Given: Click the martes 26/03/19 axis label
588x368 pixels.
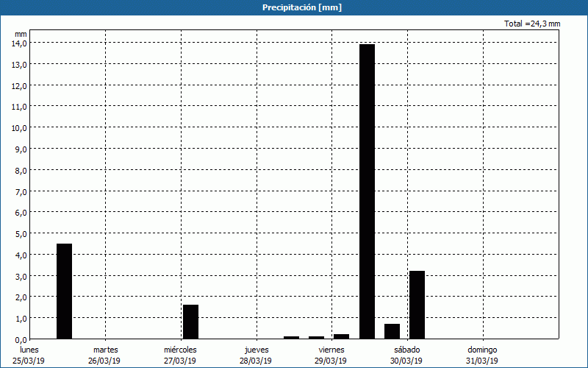Looking at the screenshot, I should (105, 355).
